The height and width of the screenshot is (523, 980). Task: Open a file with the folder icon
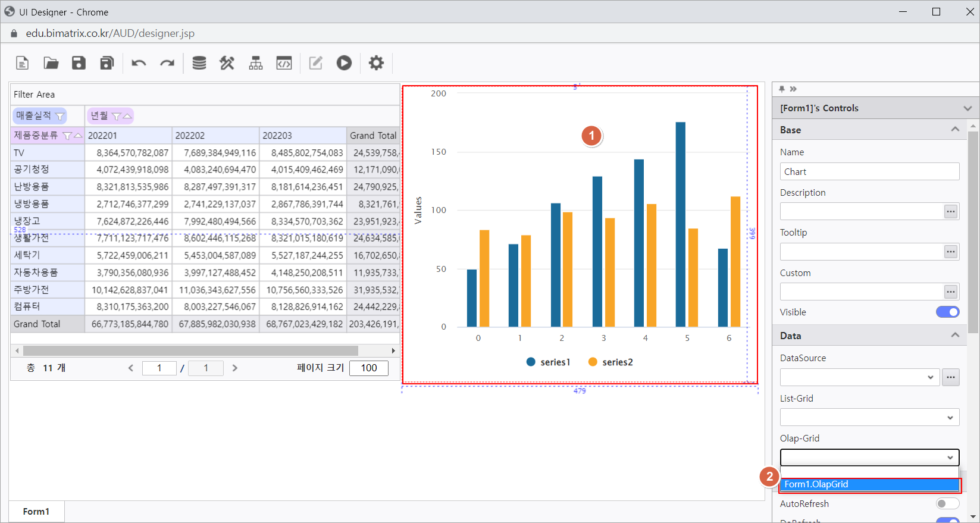click(x=51, y=63)
